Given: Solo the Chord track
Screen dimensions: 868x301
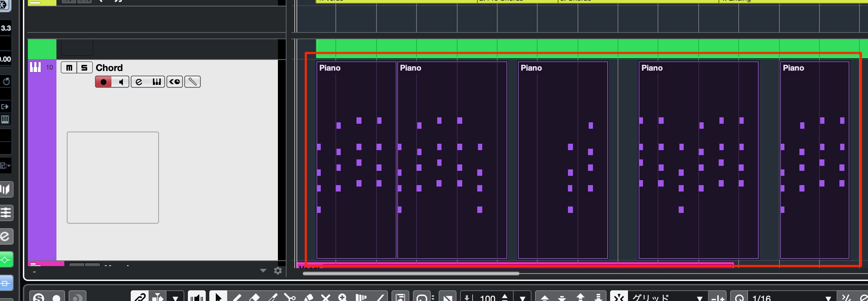Looking at the screenshot, I should tap(85, 67).
